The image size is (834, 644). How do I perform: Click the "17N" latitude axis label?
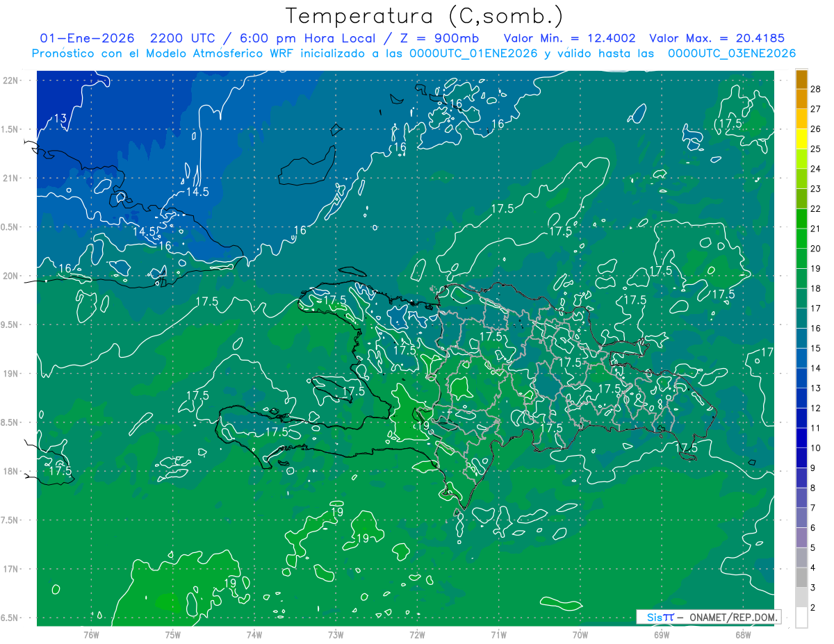tap(10, 569)
